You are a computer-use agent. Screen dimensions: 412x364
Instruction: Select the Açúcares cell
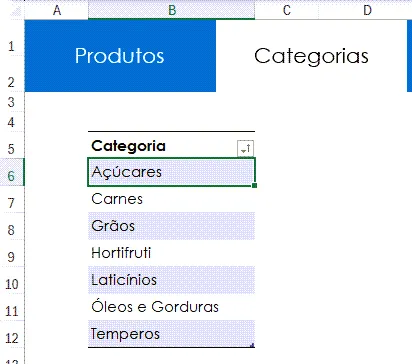click(x=171, y=172)
